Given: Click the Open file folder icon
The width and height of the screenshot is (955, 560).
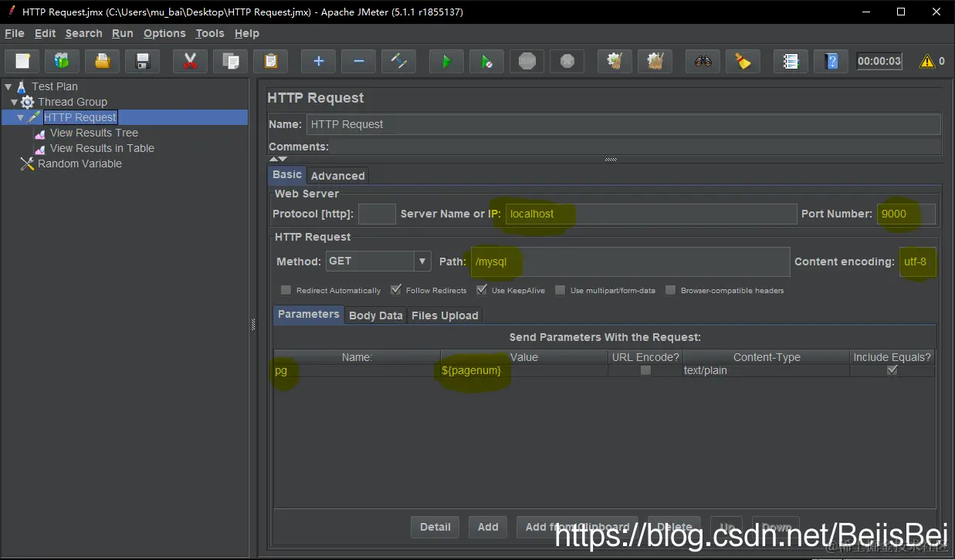Looking at the screenshot, I should click(102, 61).
